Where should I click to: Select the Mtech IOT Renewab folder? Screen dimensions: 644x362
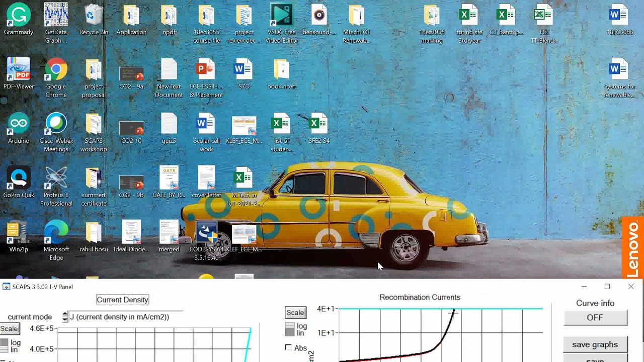[357, 23]
